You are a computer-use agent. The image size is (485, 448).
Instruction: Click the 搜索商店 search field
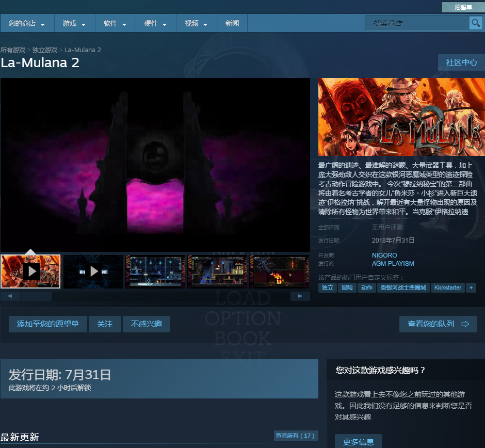[417, 23]
